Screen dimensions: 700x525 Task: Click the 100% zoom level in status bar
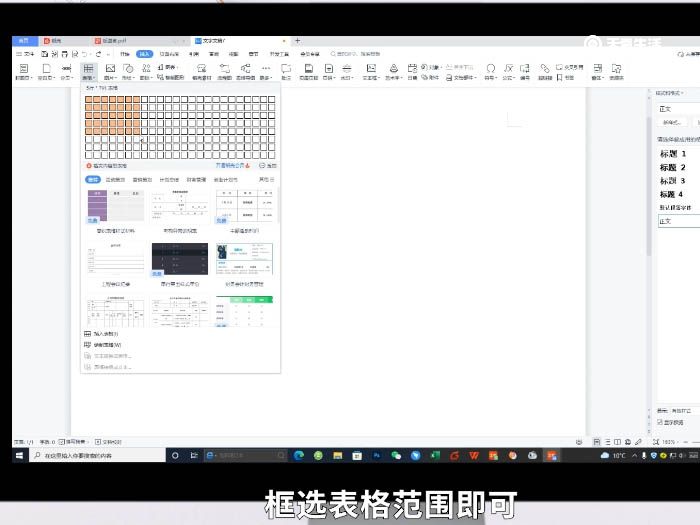(668, 442)
